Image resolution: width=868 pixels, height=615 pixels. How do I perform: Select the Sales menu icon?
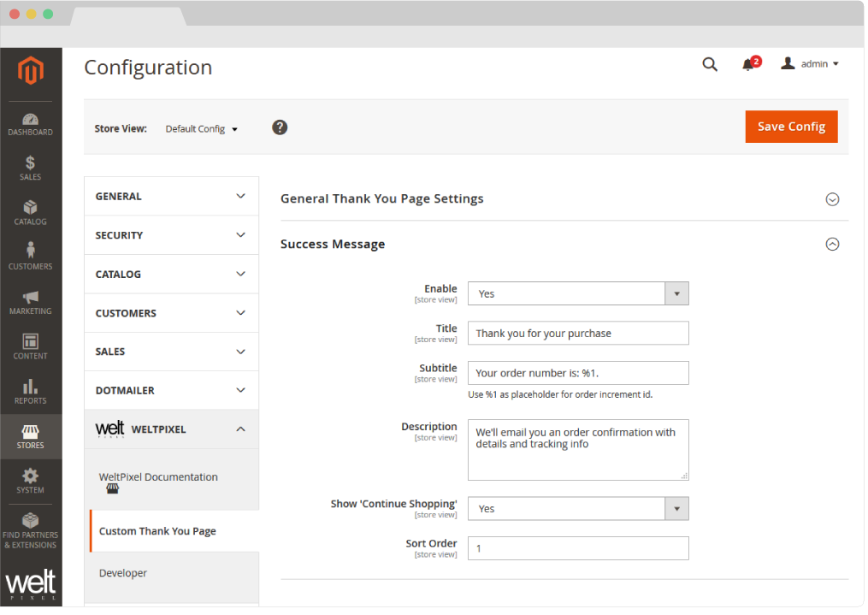(x=30, y=168)
